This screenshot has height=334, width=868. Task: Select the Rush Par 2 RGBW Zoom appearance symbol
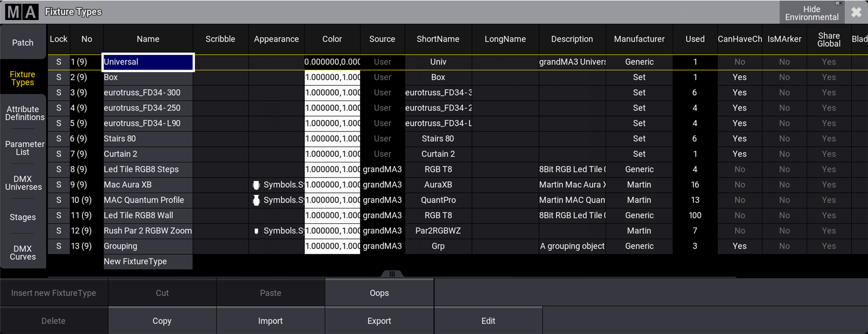pyautogui.click(x=256, y=231)
